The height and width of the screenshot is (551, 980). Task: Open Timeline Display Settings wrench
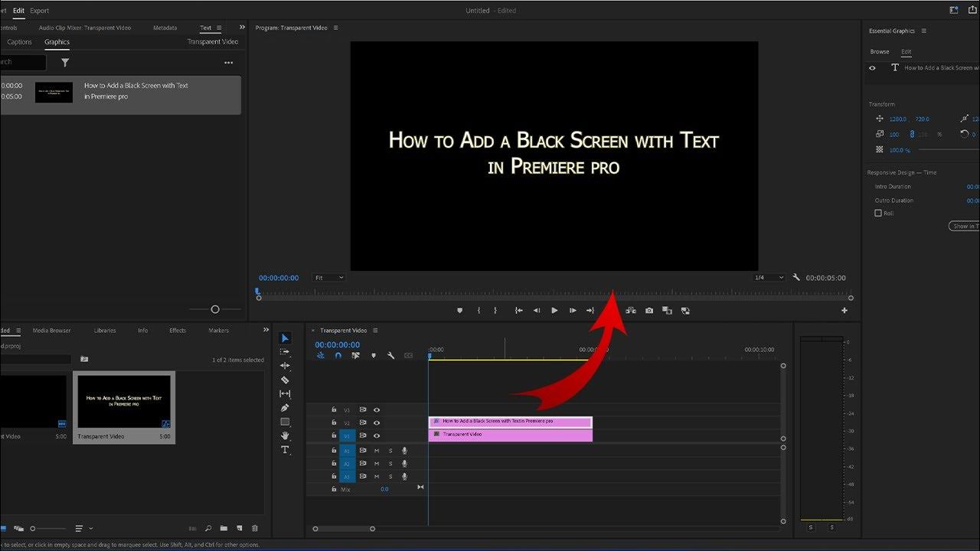tap(391, 356)
